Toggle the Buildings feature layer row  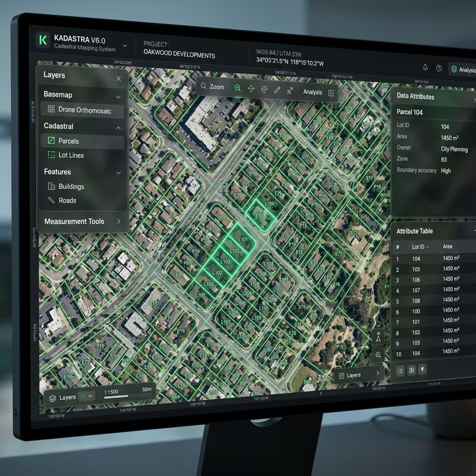[x=83, y=186]
